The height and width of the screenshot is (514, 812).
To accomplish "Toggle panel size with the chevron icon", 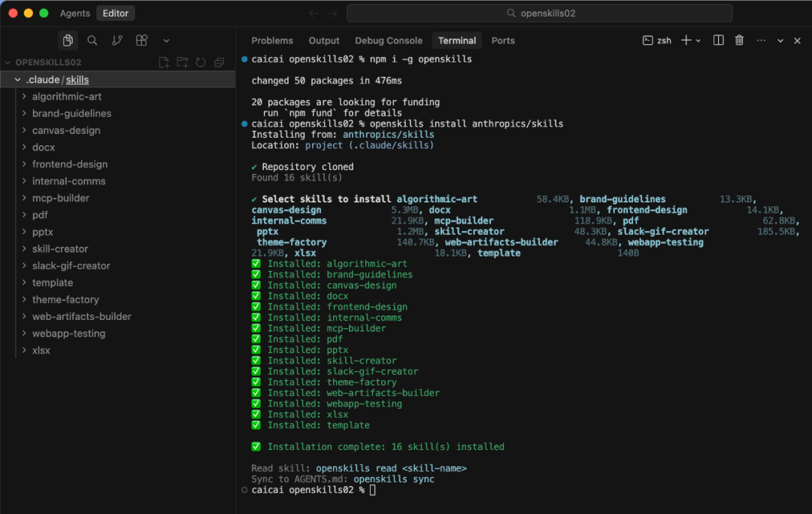I will pyautogui.click(x=780, y=41).
